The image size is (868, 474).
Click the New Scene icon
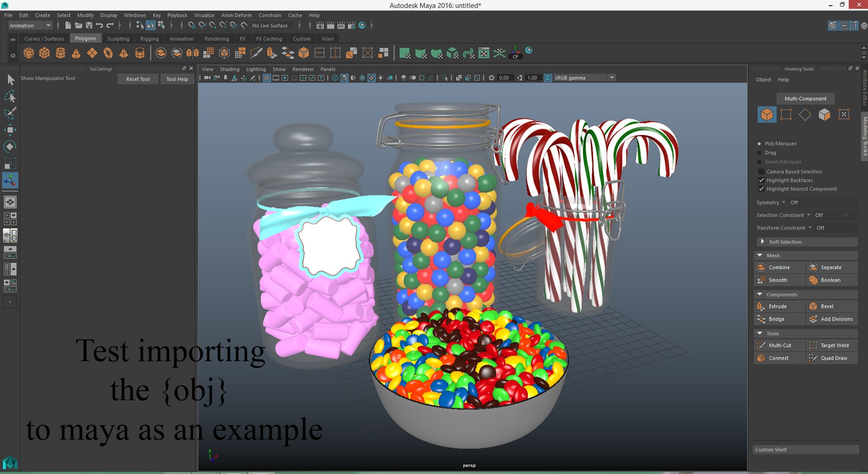point(68,25)
